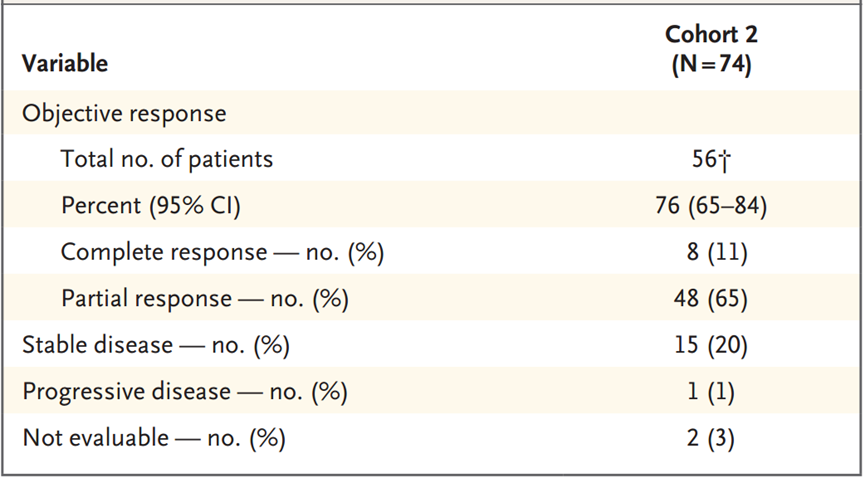Click the (N=74) sample size label

coord(711,64)
